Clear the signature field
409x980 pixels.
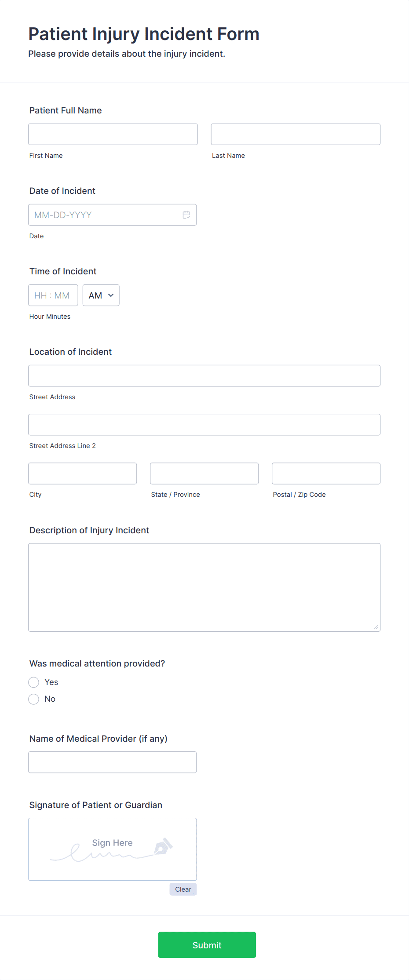click(x=183, y=889)
